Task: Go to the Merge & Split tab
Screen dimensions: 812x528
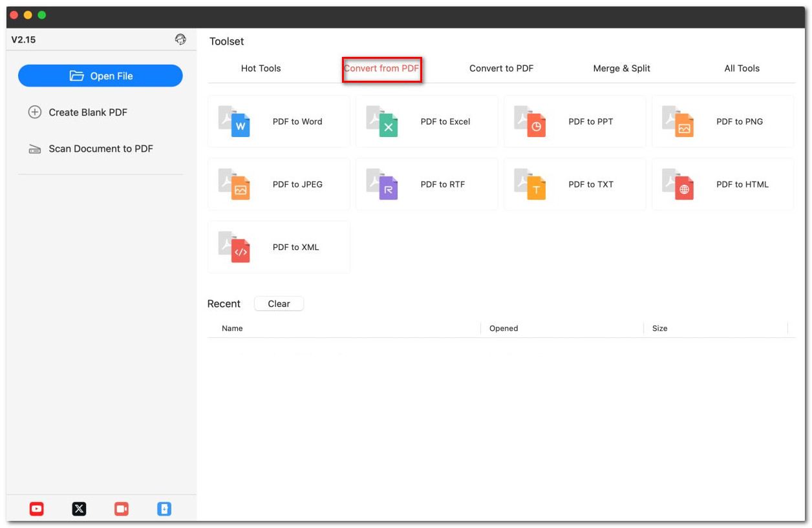Action: click(x=621, y=69)
